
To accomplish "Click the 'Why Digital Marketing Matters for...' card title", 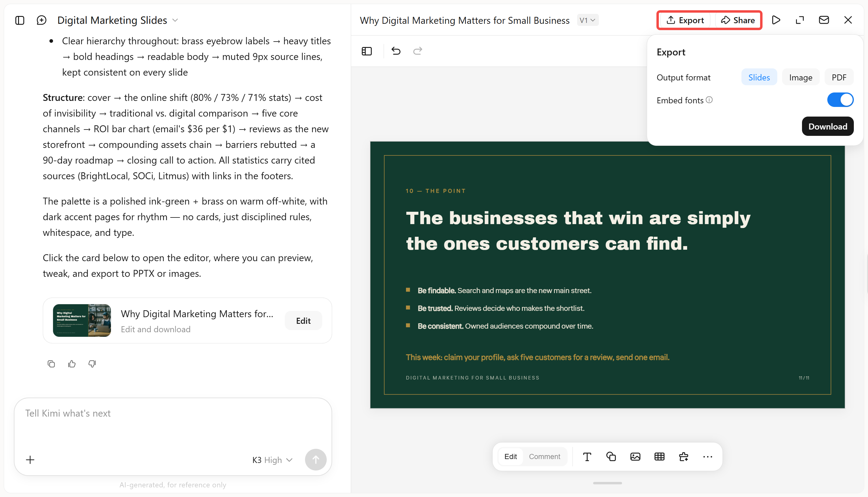I will point(197,314).
